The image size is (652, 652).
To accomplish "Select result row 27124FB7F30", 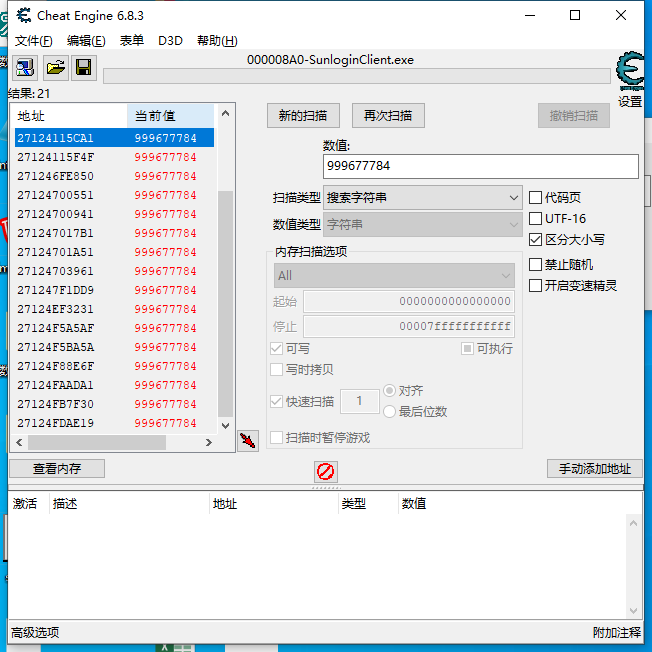I will click(x=114, y=404).
